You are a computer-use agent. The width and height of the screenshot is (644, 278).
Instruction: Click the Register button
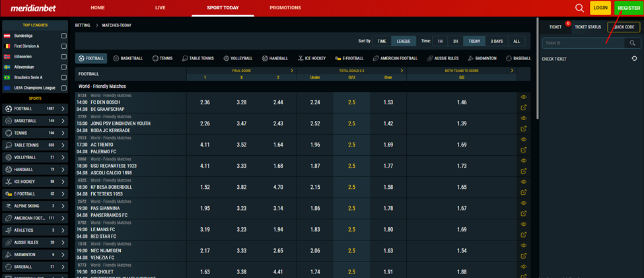pyautogui.click(x=629, y=8)
